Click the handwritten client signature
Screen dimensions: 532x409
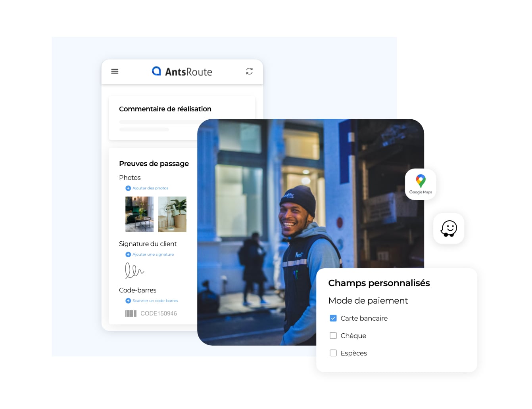click(134, 271)
